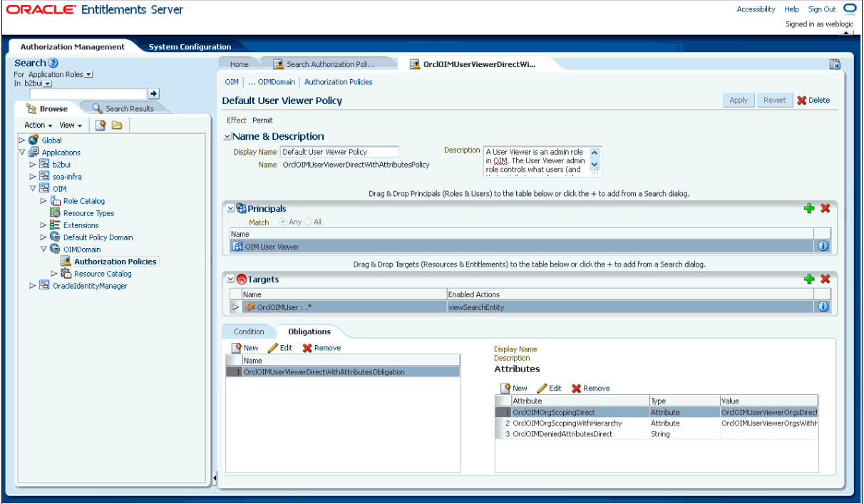Click the Apply button
The image size is (864, 504).
tap(739, 101)
